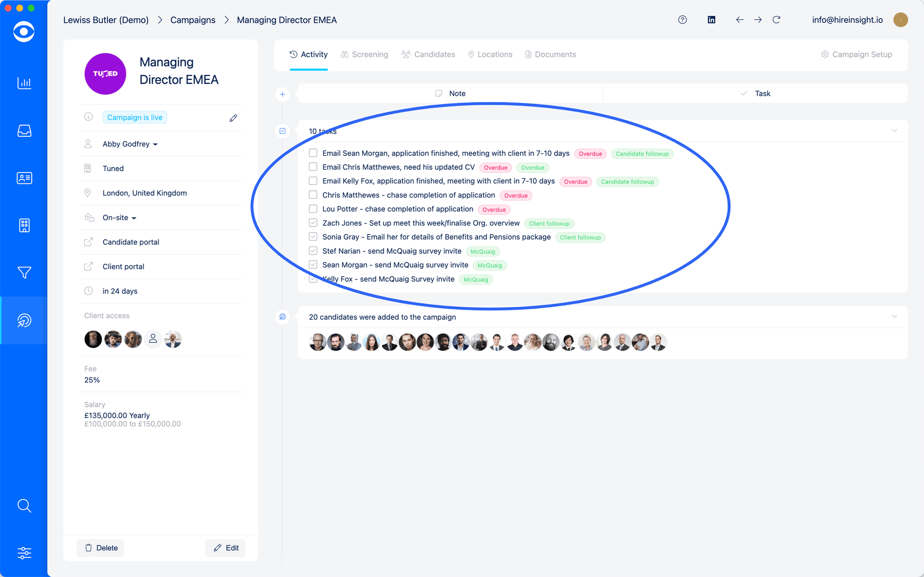Check the Email Sean Morgan task

313,153
